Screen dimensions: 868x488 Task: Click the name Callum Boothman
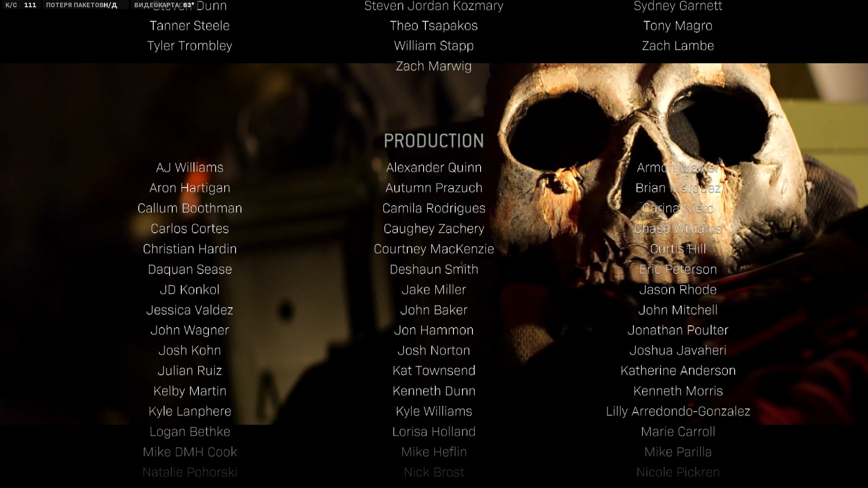189,208
